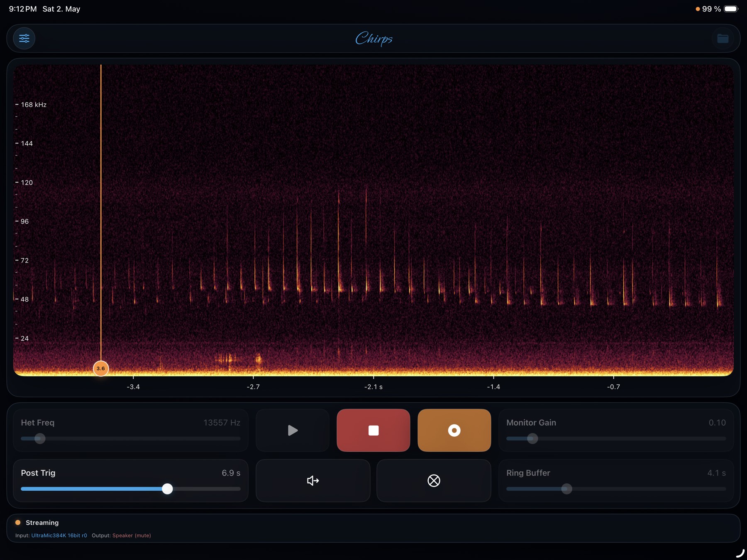Click the Het Freq label

(x=38, y=423)
